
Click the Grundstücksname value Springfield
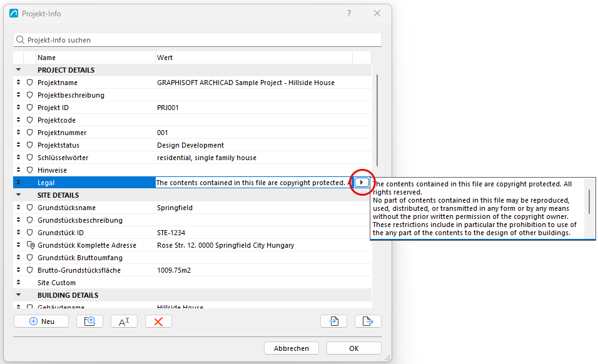[x=175, y=208]
